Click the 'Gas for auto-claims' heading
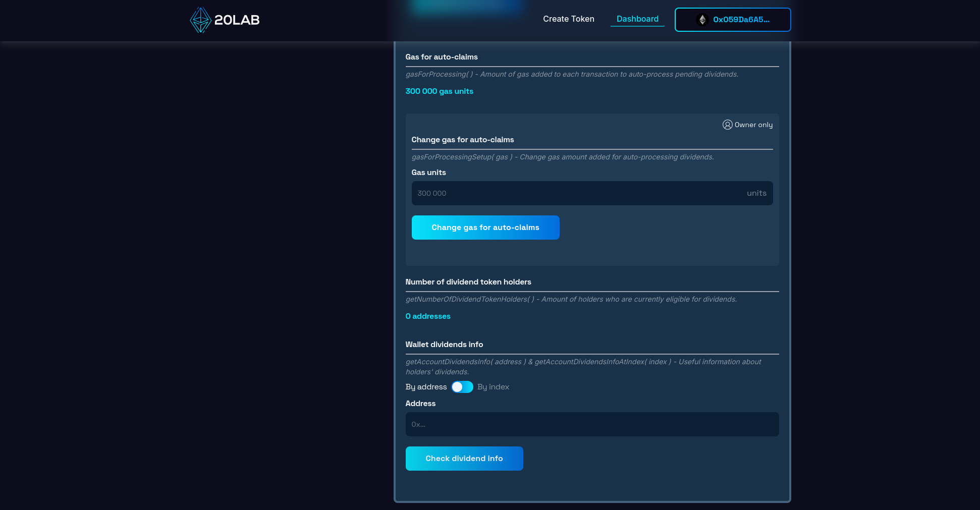This screenshot has height=510, width=980. pos(442,57)
